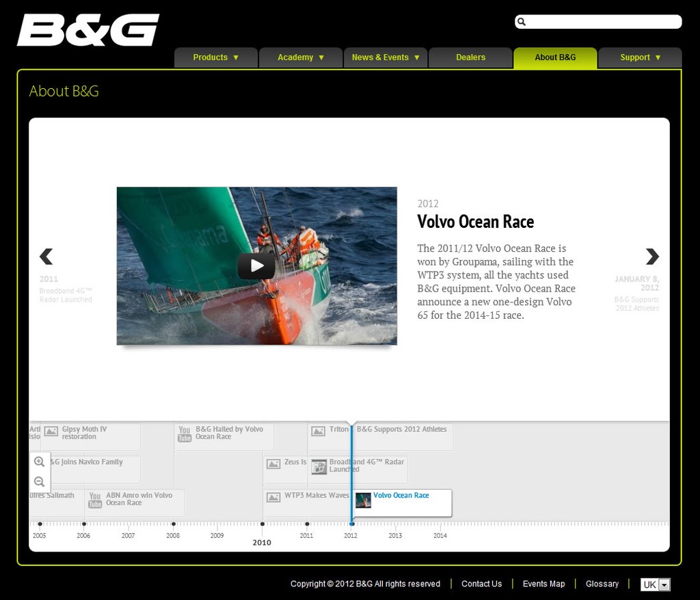Click the 2012 timeline marker dot
The image size is (700, 600).
pos(352,523)
